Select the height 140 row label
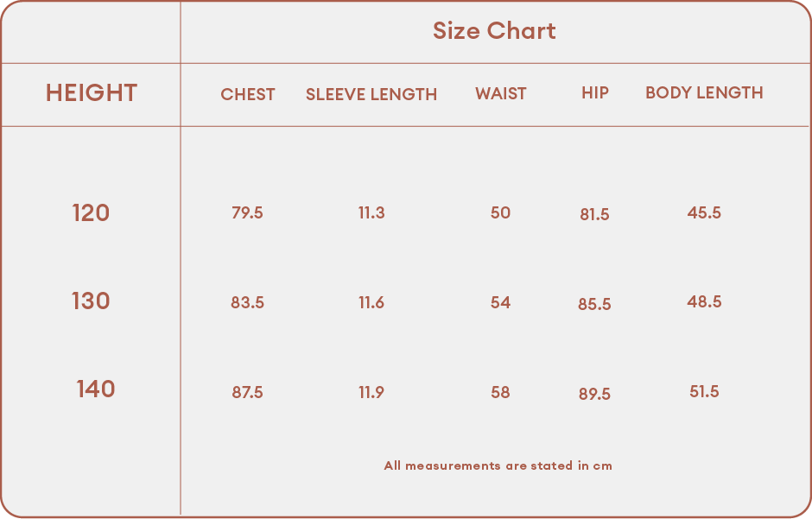 (95, 389)
